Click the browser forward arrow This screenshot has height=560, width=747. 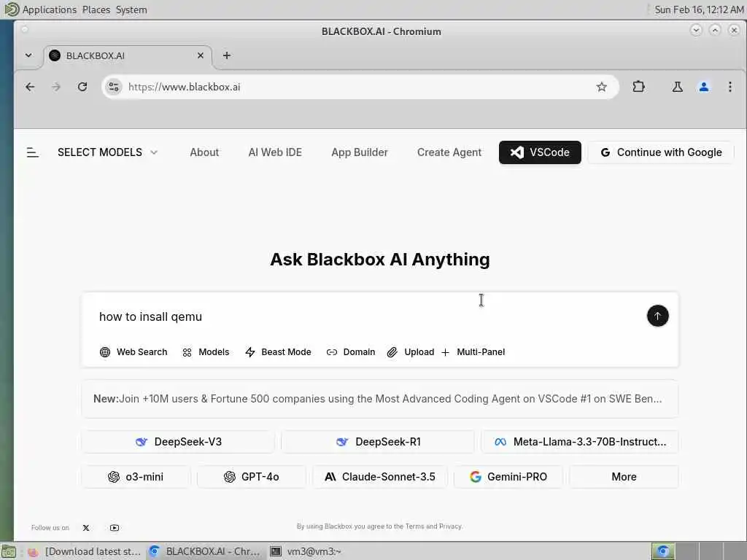56,87
